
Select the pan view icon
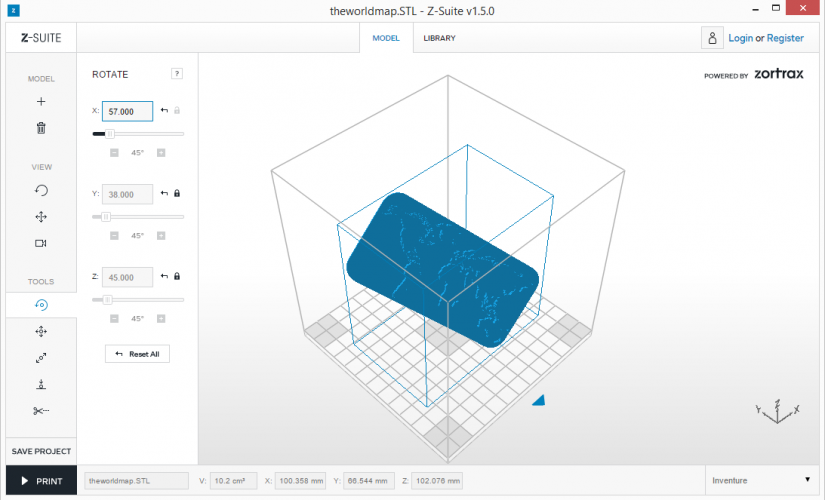tap(41, 217)
